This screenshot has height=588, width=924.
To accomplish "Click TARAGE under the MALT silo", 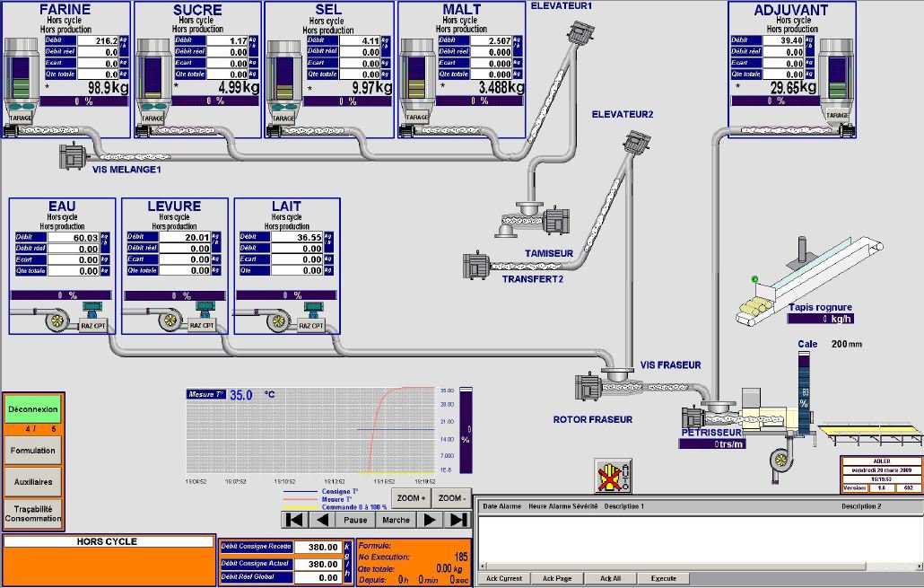I will 417,117.
